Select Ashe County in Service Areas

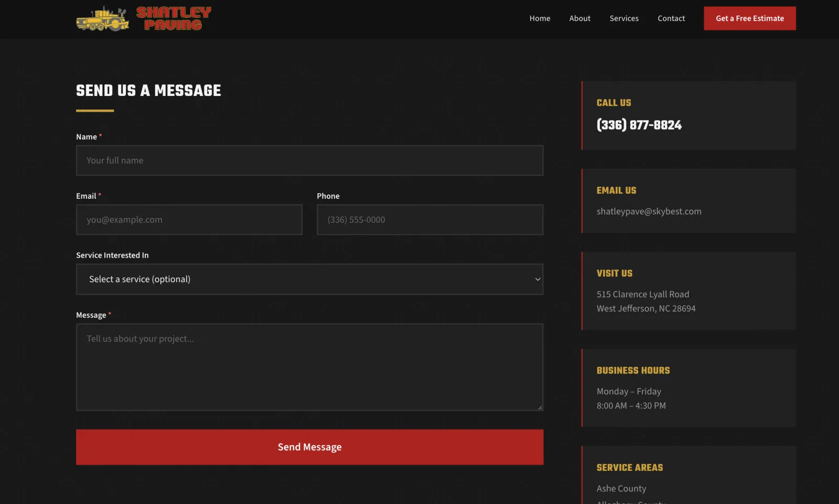(x=621, y=488)
